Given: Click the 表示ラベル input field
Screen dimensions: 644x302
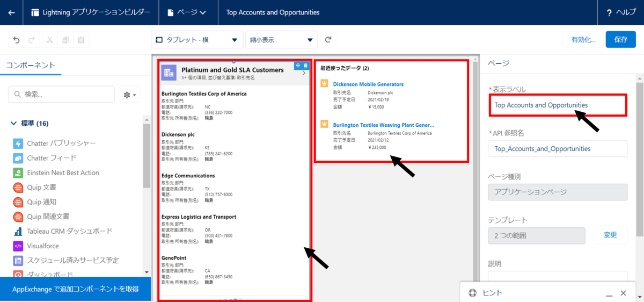Looking at the screenshot, I should (x=558, y=105).
